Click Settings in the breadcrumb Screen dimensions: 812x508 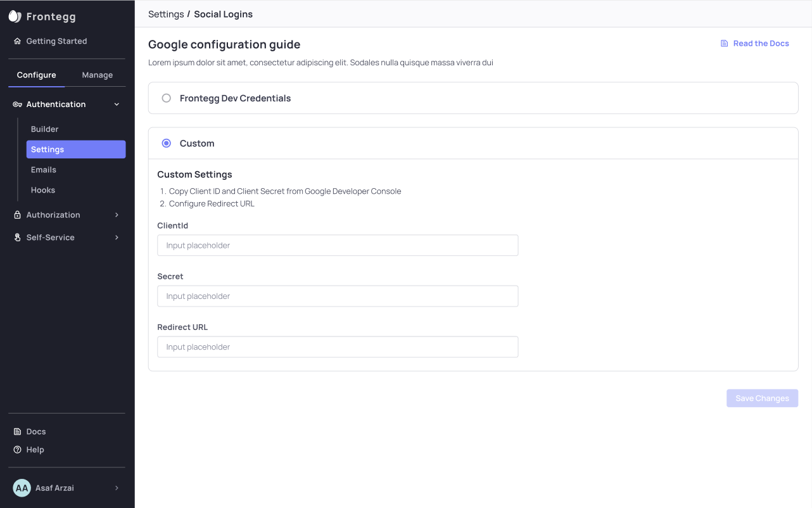[x=166, y=14]
